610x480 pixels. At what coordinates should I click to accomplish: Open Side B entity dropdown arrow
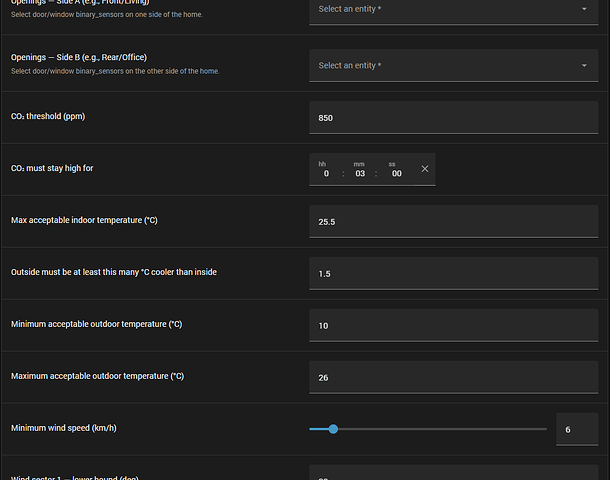584,65
